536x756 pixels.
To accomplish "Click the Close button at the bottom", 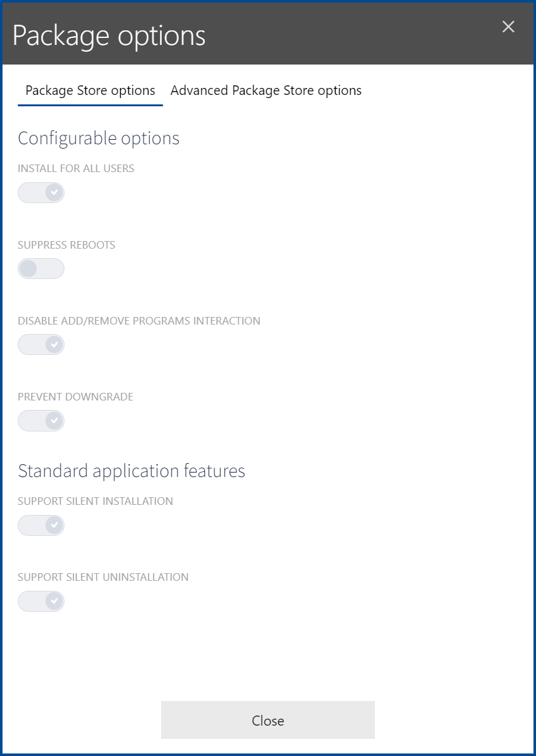I will pos(268,720).
